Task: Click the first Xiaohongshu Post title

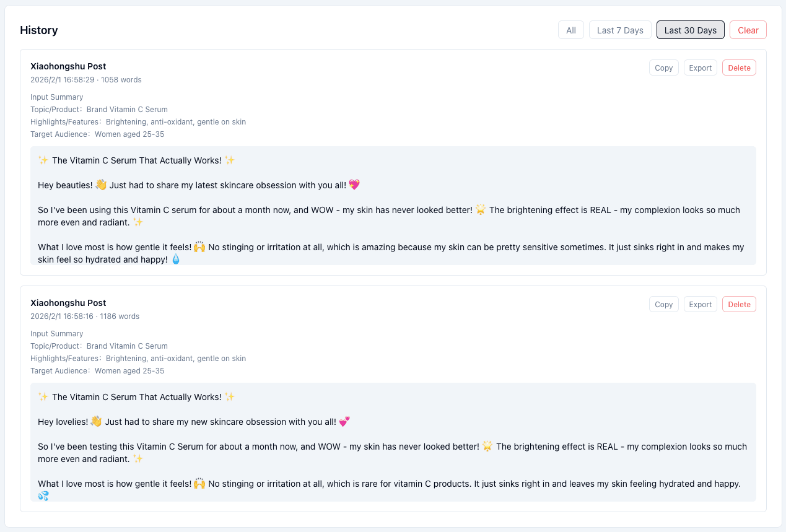Action: tap(68, 66)
